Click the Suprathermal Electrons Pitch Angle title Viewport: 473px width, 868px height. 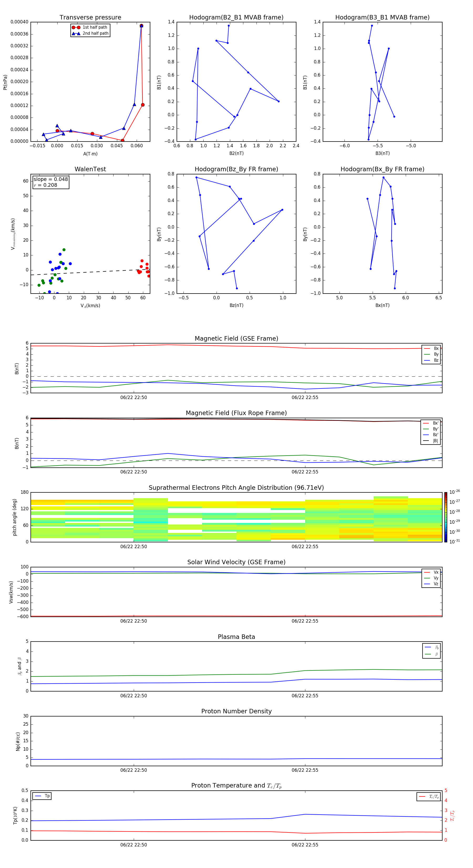pyautogui.click(x=236, y=488)
